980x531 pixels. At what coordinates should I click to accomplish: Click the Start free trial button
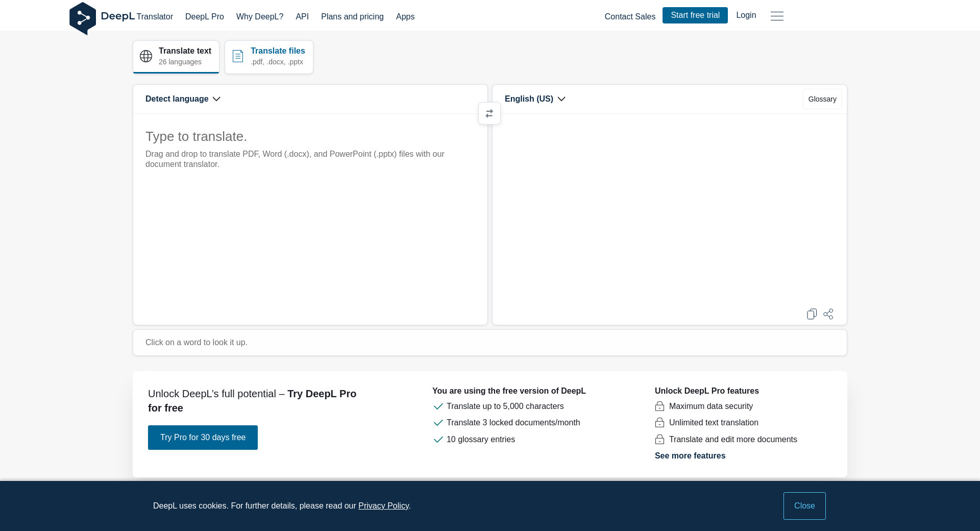[695, 15]
